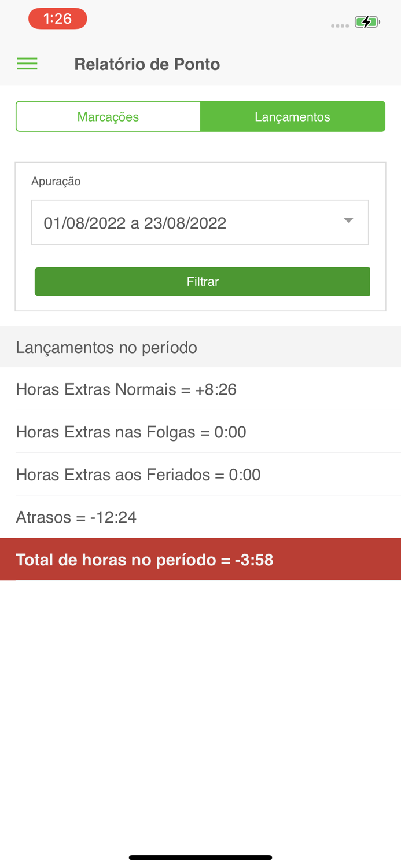This screenshot has width=401, height=868.
Task: Expand the date range 01/08/2022 a 23/08/2022
Action: coord(200,222)
